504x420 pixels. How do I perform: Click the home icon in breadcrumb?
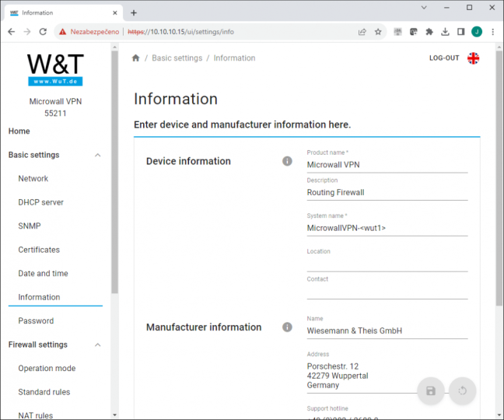135,58
